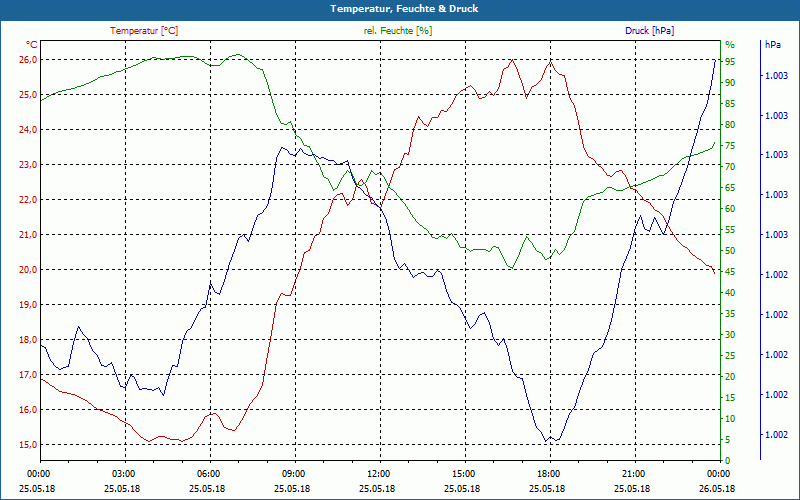Screen dimensions: 800x500
Task: Click humidity axis value '90'
Action: point(730,83)
